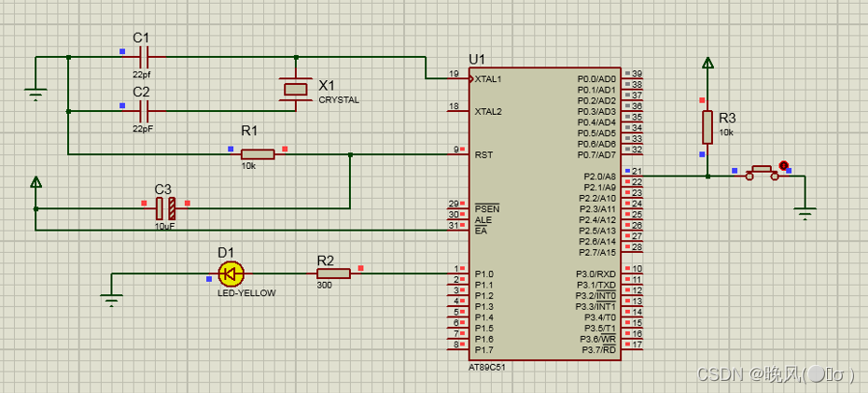This screenshot has height=393, width=868.
Task: Click the R3 reference label
Action: pos(727,118)
